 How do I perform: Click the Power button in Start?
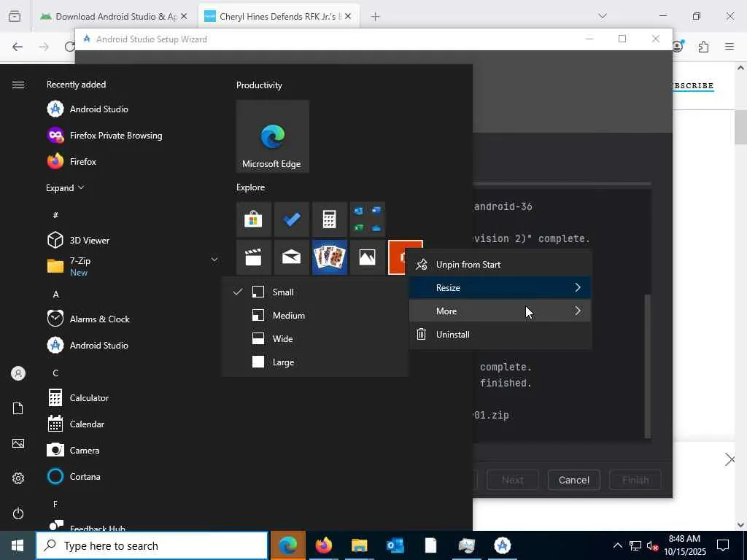[x=18, y=513]
